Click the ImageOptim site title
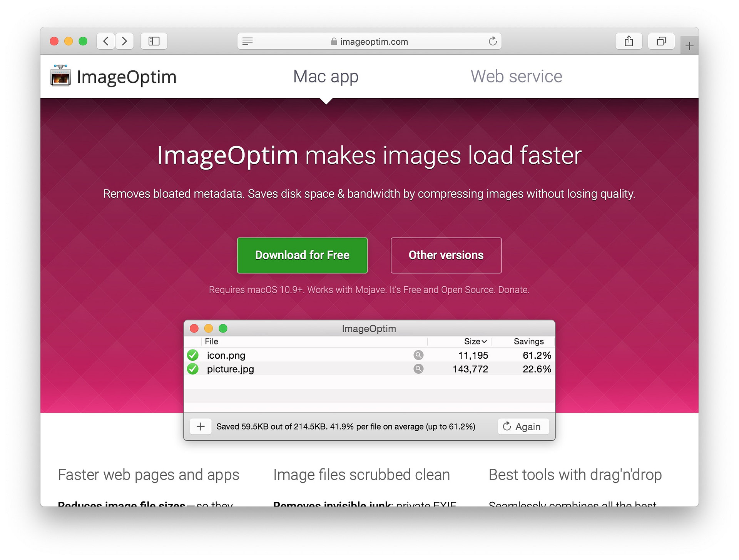The height and width of the screenshot is (560, 739). click(x=127, y=77)
